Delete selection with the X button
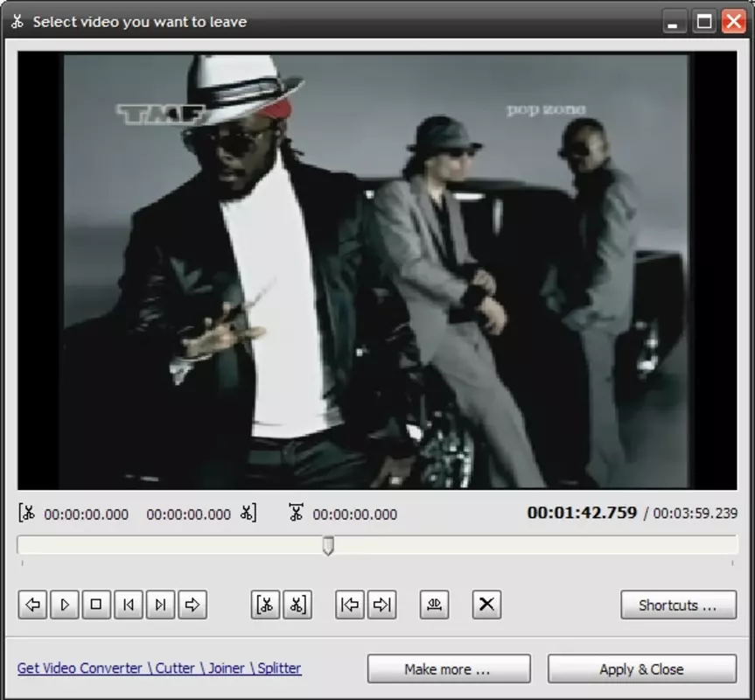 (x=486, y=605)
